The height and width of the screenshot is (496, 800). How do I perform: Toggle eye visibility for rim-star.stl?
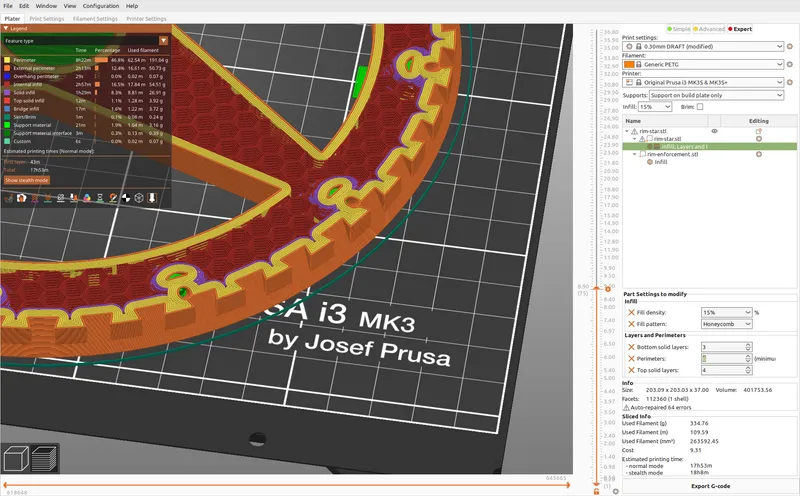tap(714, 131)
